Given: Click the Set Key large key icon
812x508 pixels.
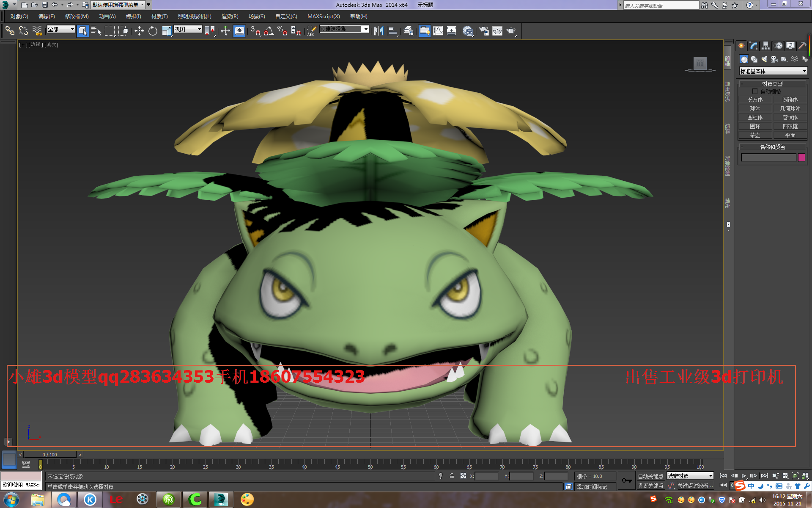Looking at the screenshot, I should [627, 480].
